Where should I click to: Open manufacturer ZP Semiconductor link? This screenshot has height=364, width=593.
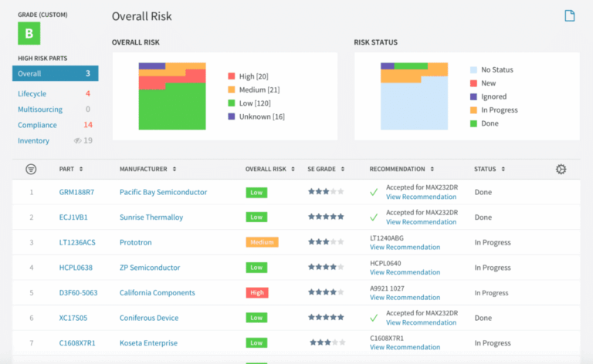tap(150, 268)
